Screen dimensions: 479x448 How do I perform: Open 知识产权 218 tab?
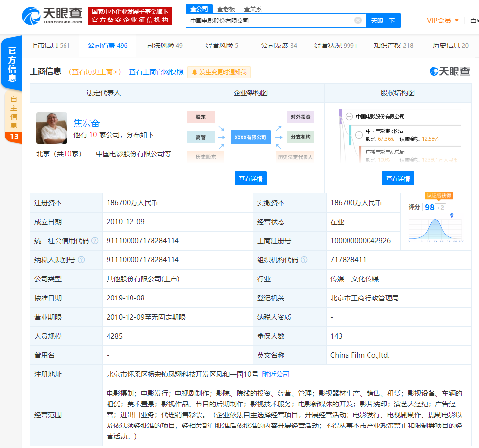(393, 46)
